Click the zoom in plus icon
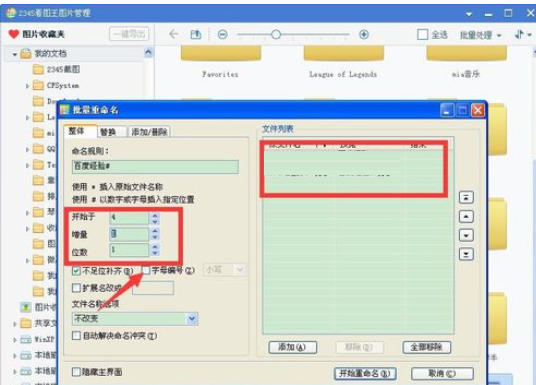This screenshot has height=385, width=536. point(364,34)
